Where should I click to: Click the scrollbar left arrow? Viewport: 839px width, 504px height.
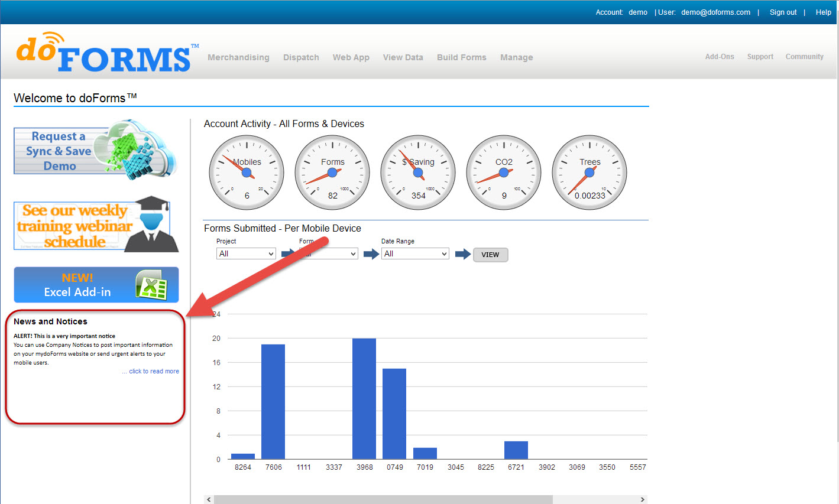point(209,500)
